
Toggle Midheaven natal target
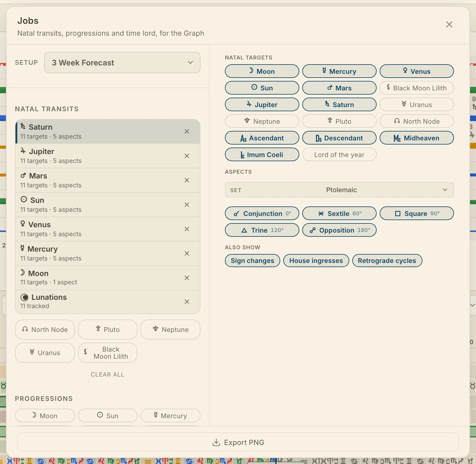[417, 138]
